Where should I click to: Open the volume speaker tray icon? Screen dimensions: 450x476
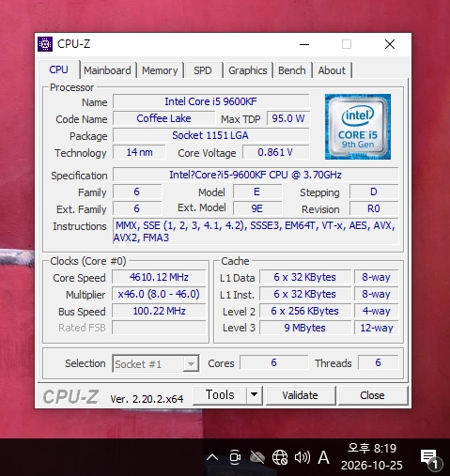303,457
